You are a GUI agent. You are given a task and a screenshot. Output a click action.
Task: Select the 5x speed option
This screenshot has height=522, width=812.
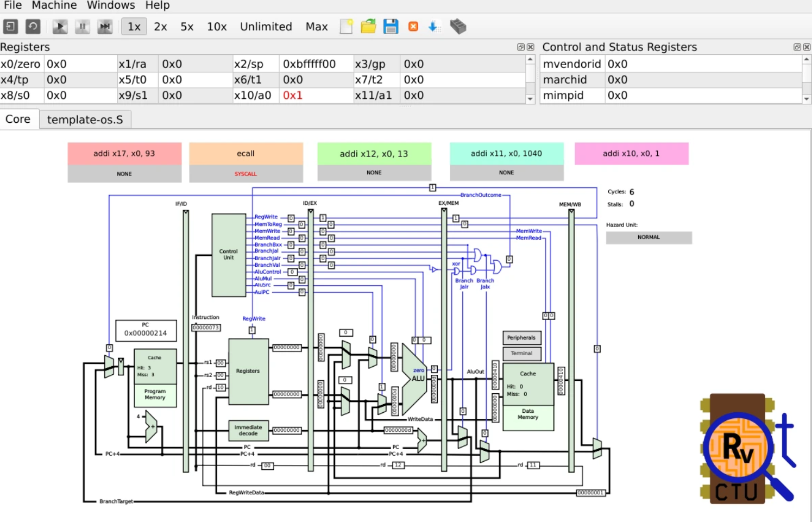click(187, 27)
